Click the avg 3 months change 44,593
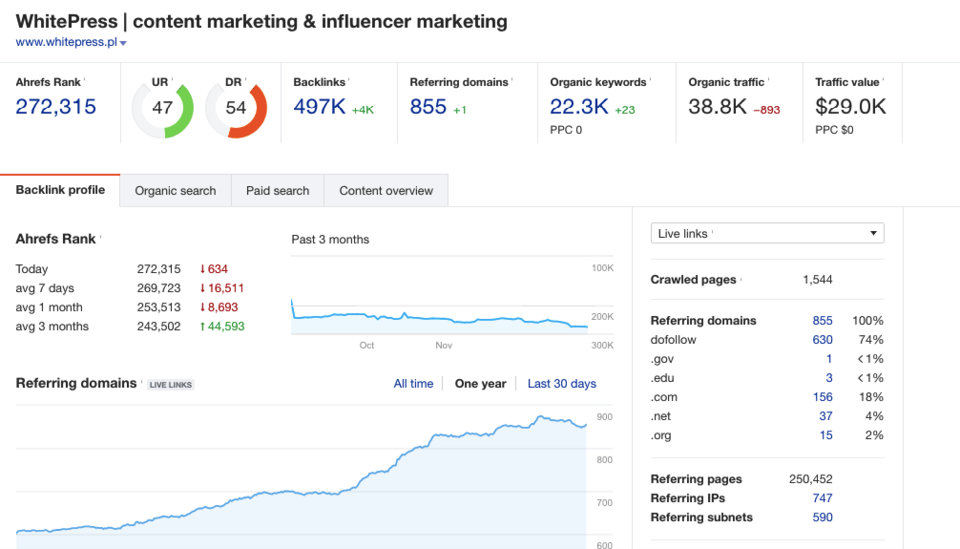The width and height of the screenshot is (960, 549). coord(222,327)
